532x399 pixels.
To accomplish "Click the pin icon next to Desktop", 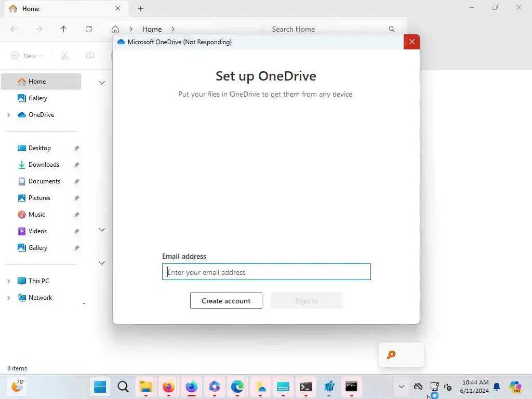I will tap(77, 148).
